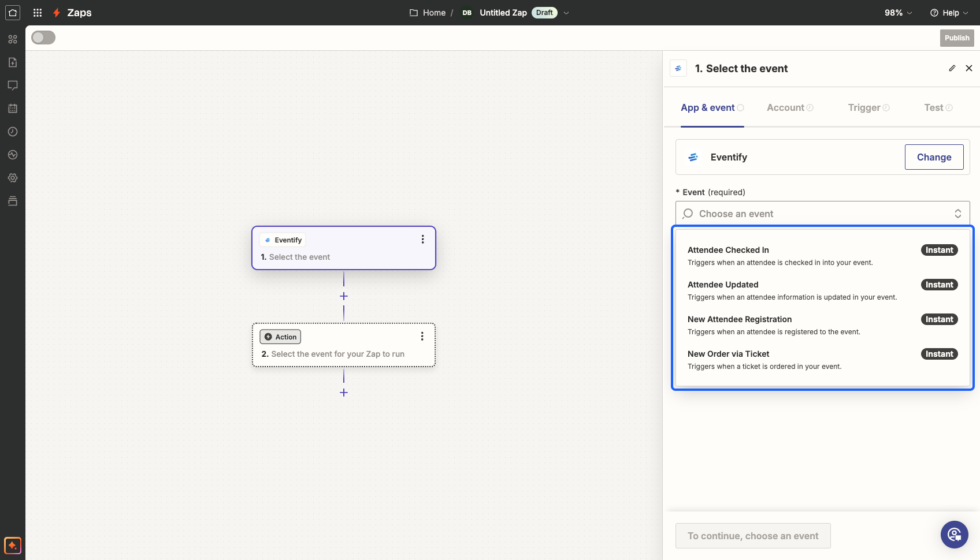Switch to the App & event tab

tap(712, 108)
